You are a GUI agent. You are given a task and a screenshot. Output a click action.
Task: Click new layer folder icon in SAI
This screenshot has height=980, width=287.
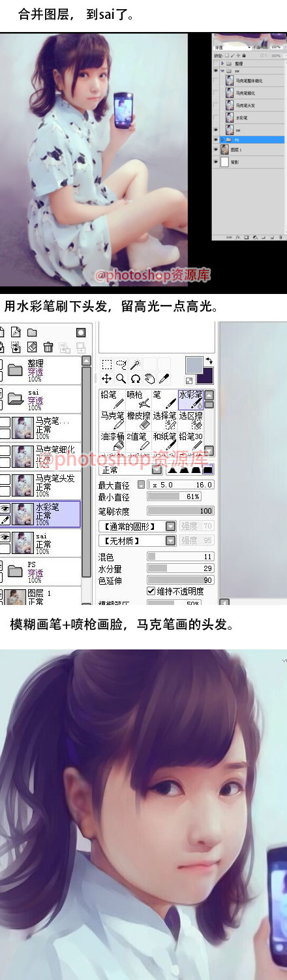(x=32, y=332)
